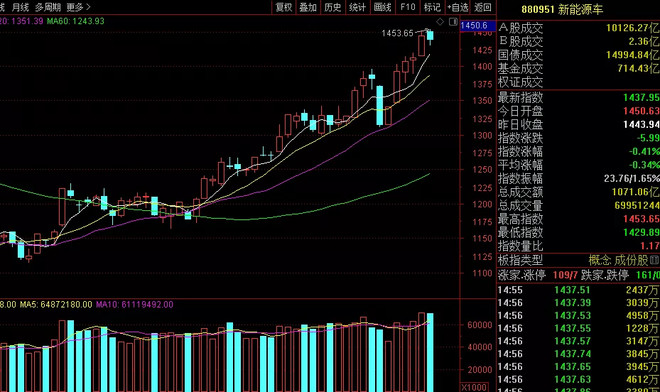Viewport: 660px width, 392px height.
Task: Expand the 更多 period options
Action: 79,7
